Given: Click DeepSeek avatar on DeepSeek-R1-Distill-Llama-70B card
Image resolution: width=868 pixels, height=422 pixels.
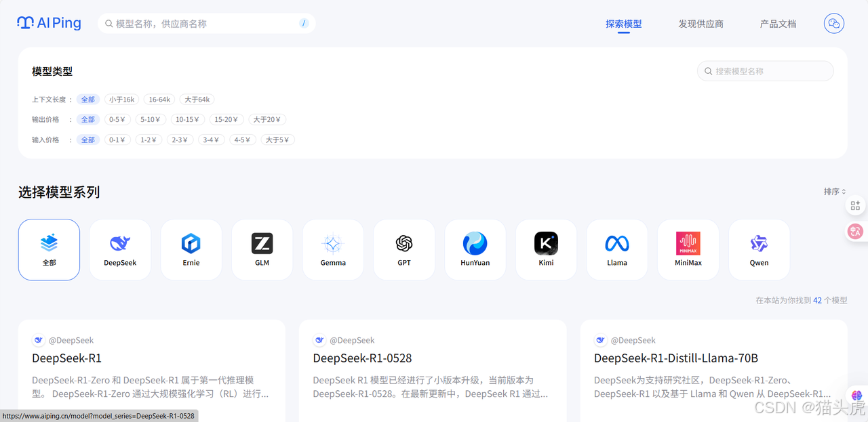Looking at the screenshot, I should pyautogui.click(x=601, y=340).
